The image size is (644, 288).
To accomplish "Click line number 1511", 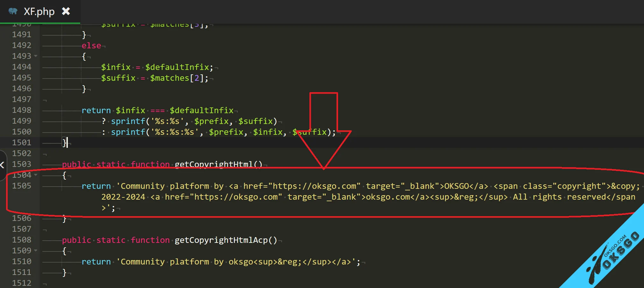I will (x=22, y=272).
